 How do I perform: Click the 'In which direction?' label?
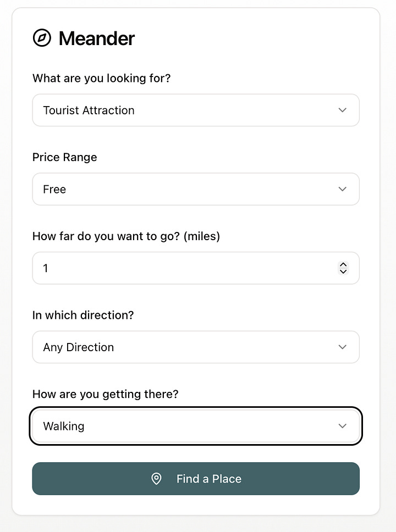tap(83, 315)
